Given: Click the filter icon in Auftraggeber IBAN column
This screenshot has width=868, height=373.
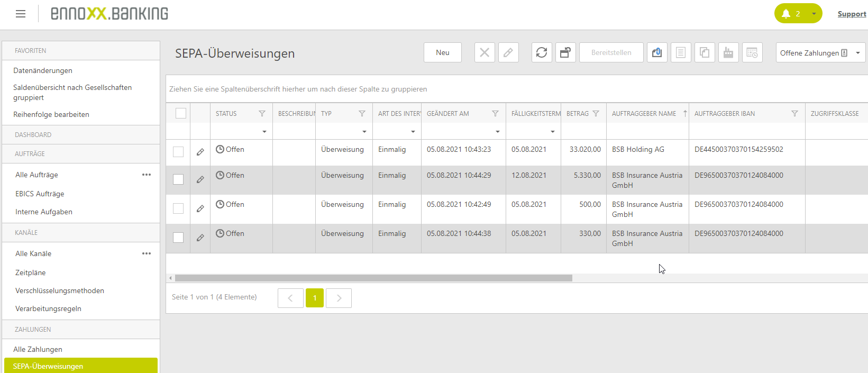Looking at the screenshot, I should pos(794,114).
